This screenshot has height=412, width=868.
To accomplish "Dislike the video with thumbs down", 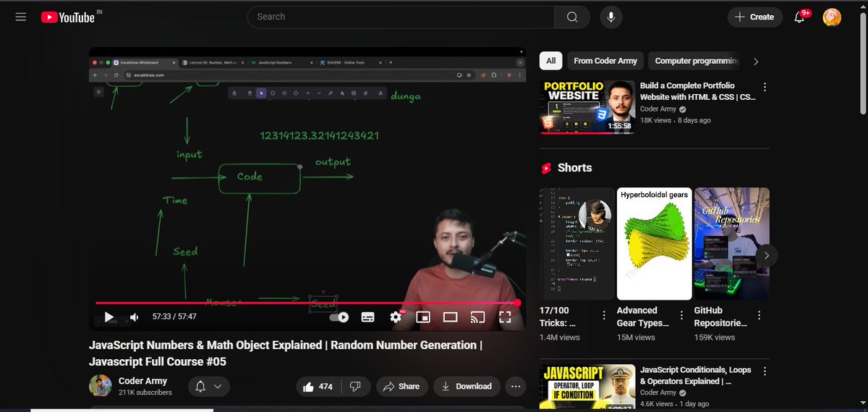I will coord(355,387).
